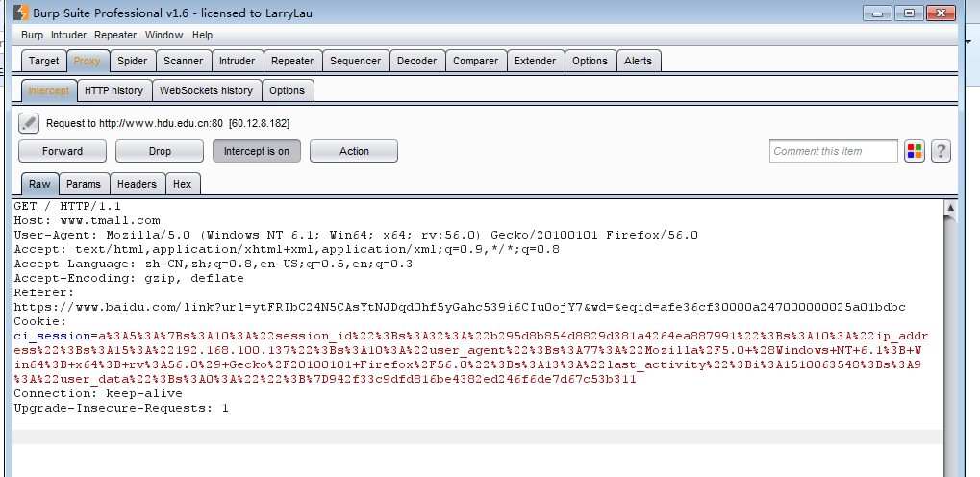Switch to the Params view tab

pos(84,184)
